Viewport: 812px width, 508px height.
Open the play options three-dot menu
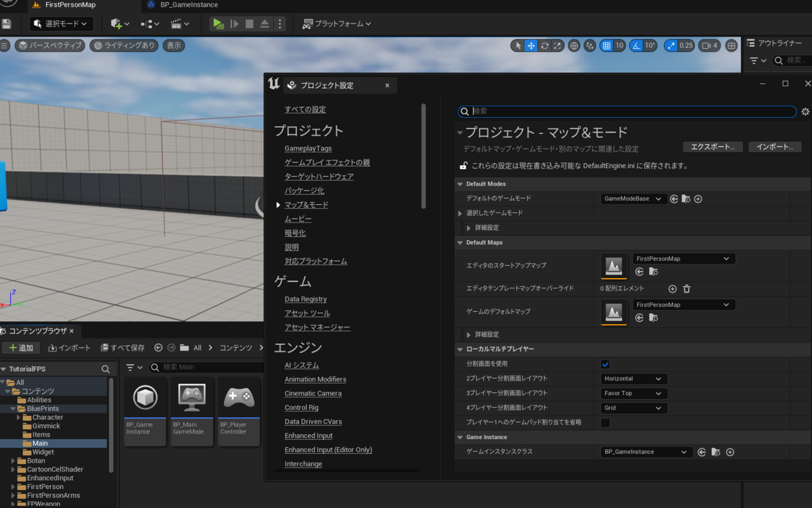coord(279,24)
